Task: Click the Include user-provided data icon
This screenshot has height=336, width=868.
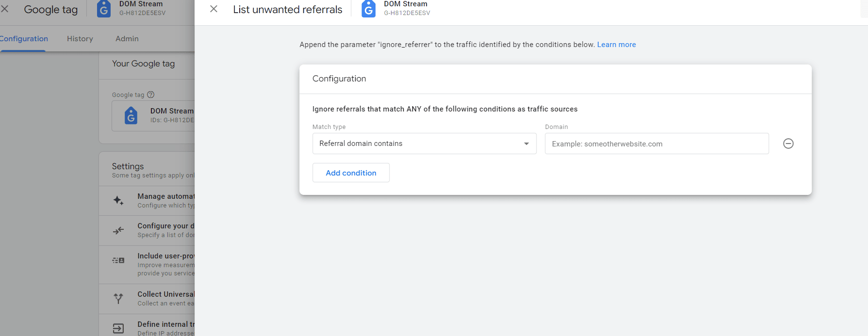Action: [118, 260]
